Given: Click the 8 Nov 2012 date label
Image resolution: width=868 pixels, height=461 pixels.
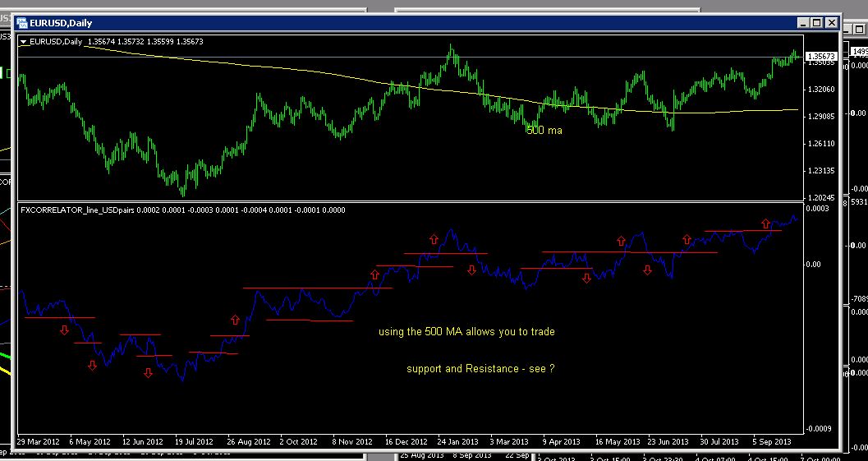Looking at the screenshot, I should pos(352,441).
